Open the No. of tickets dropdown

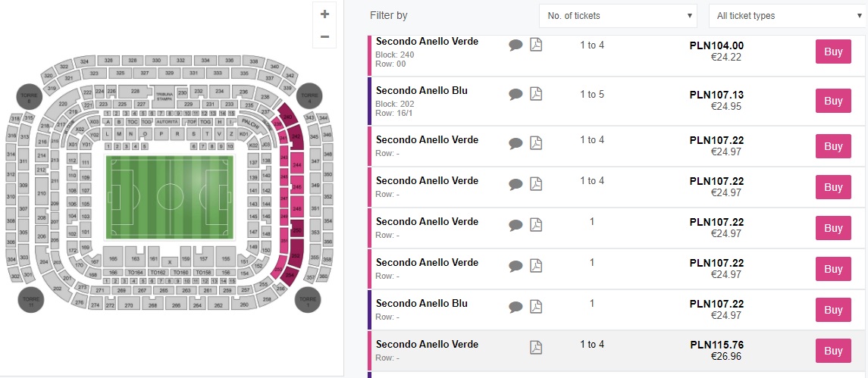coord(618,15)
